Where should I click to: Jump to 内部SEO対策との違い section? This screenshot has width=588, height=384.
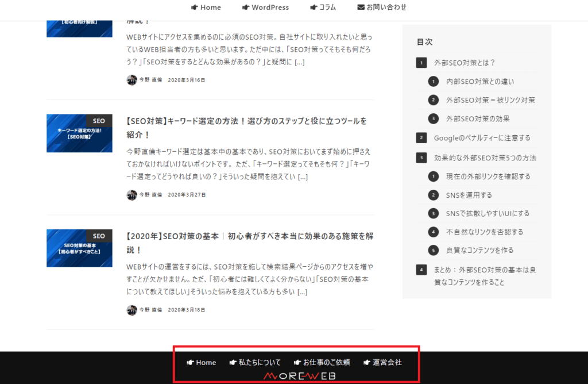point(480,82)
